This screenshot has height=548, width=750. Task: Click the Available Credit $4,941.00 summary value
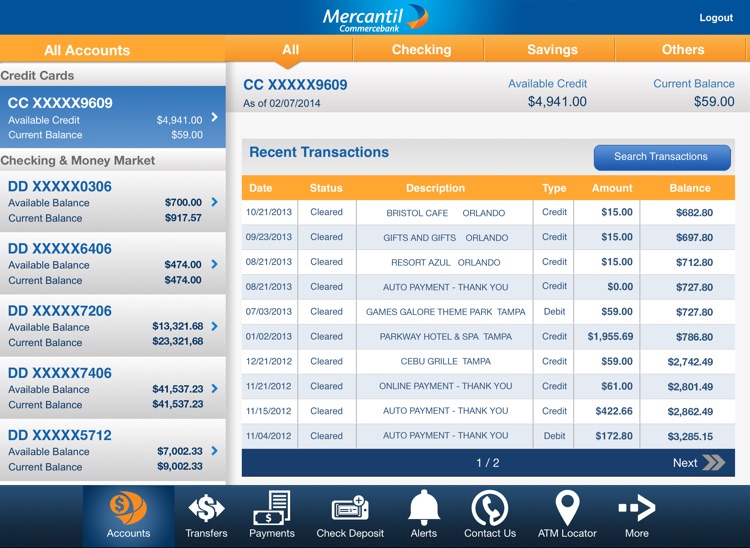pyautogui.click(x=557, y=101)
